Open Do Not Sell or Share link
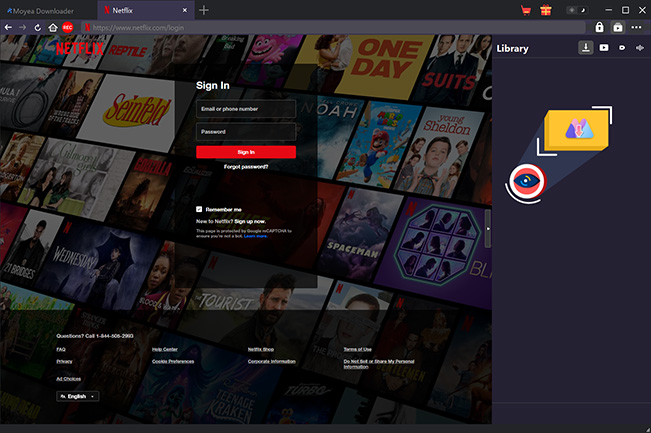This screenshot has width=651, height=433. (x=379, y=364)
